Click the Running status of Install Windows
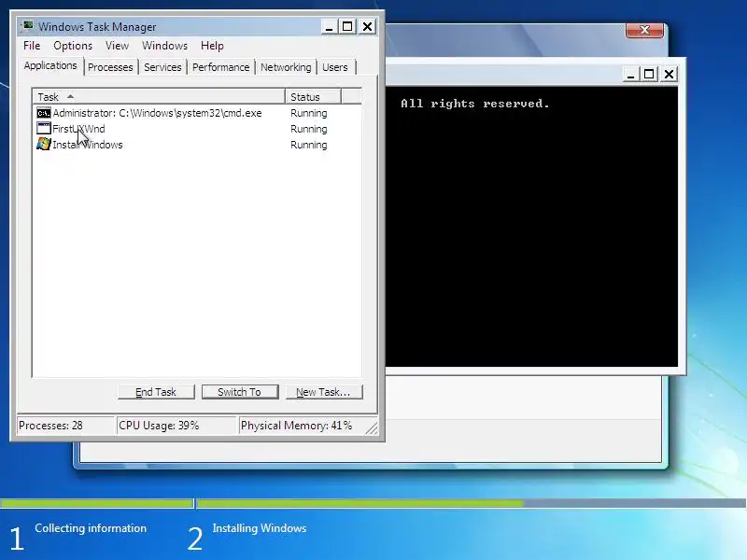 pyautogui.click(x=309, y=145)
